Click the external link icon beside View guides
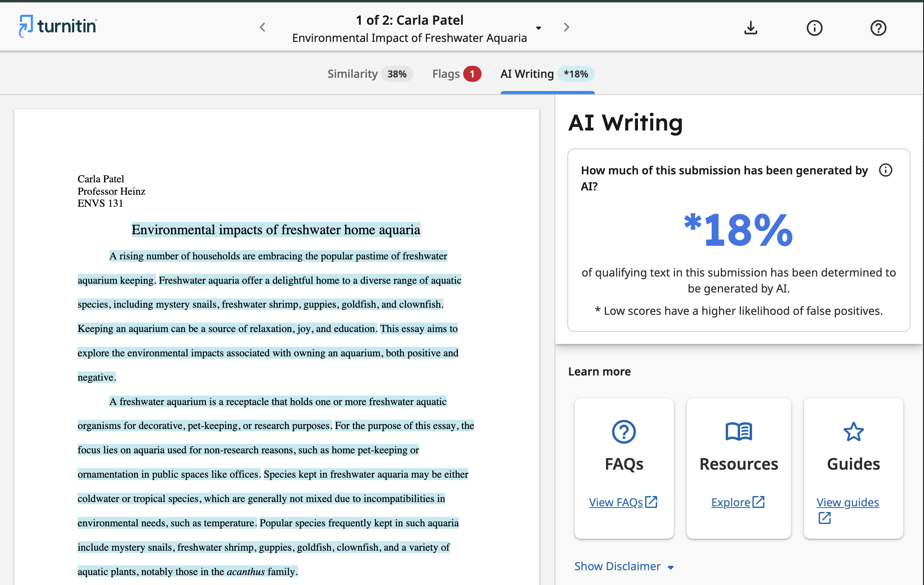The width and height of the screenshot is (924, 585). [x=824, y=518]
